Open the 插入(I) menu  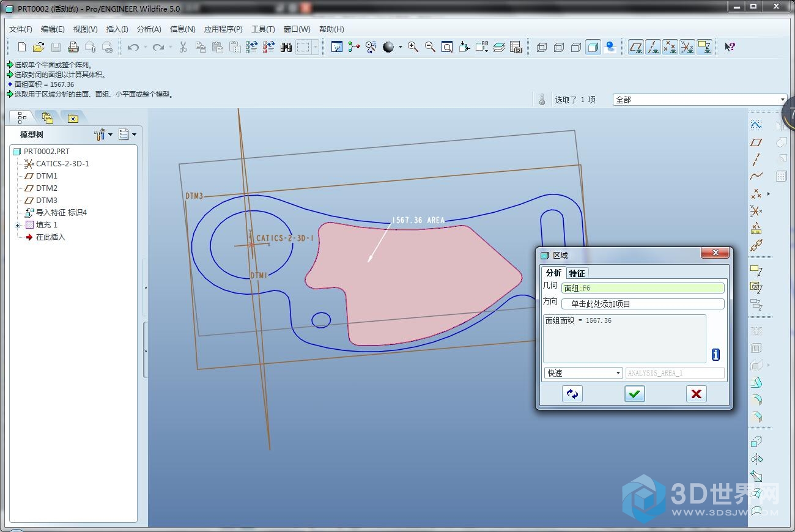click(x=117, y=29)
